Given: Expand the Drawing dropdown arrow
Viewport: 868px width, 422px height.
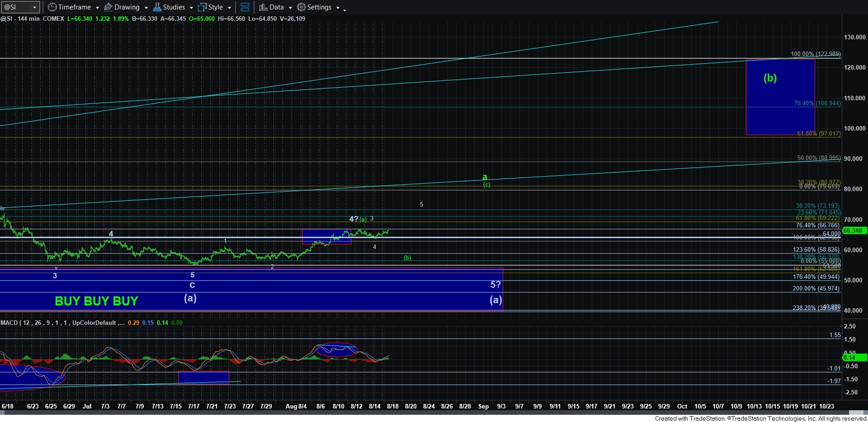Looking at the screenshot, I should [x=146, y=8].
